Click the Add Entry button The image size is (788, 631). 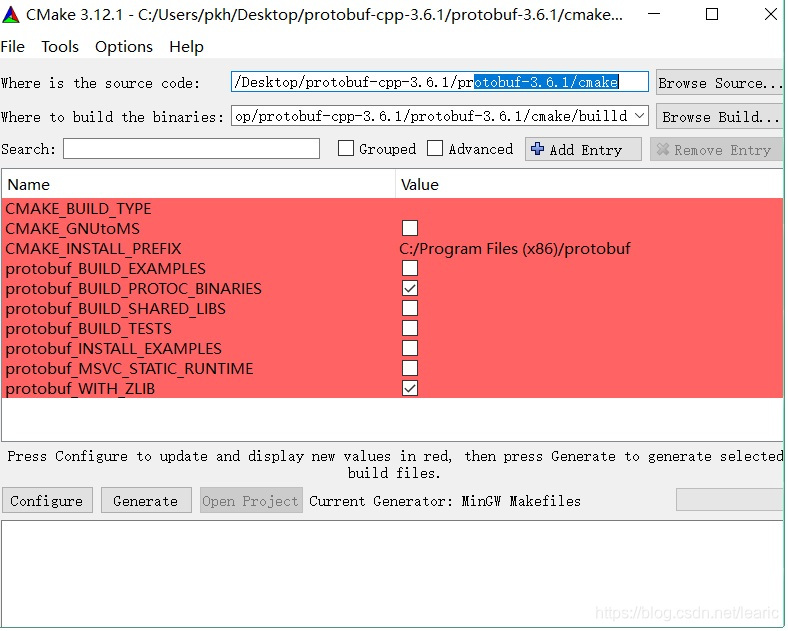tap(584, 150)
